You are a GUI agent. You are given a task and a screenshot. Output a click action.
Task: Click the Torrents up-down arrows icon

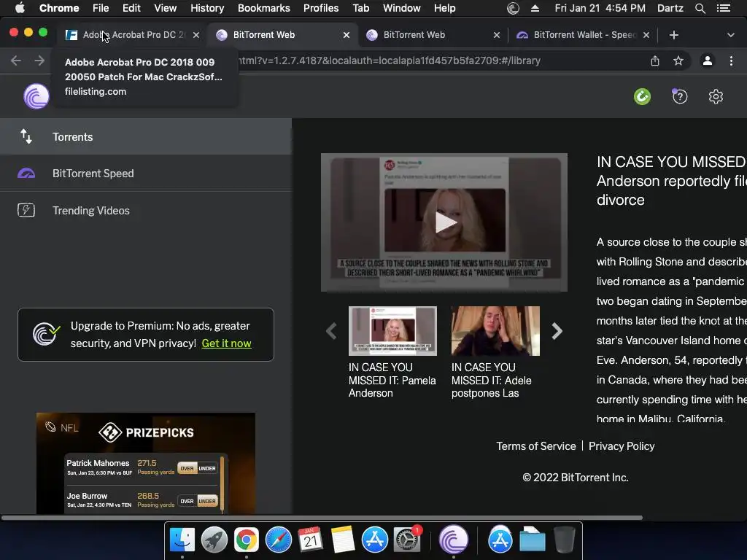click(x=26, y=136)
